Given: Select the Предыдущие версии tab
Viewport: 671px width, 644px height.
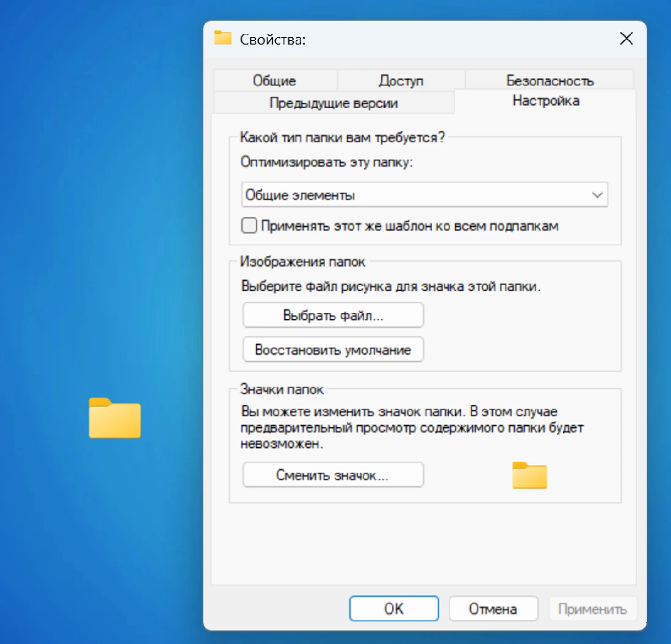Looking at the screenshot, I should (334, 103).
